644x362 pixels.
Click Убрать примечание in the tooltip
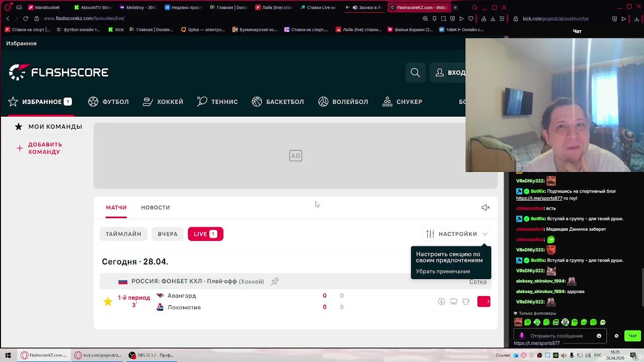443,271
